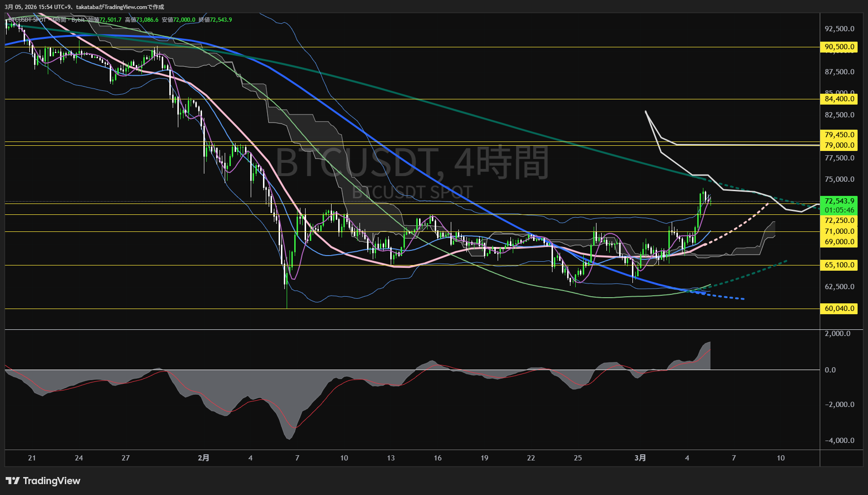Viewport: 868px width, 495px height.
Task: Click the 3月 date label on time axis
Action: point(640,458)
